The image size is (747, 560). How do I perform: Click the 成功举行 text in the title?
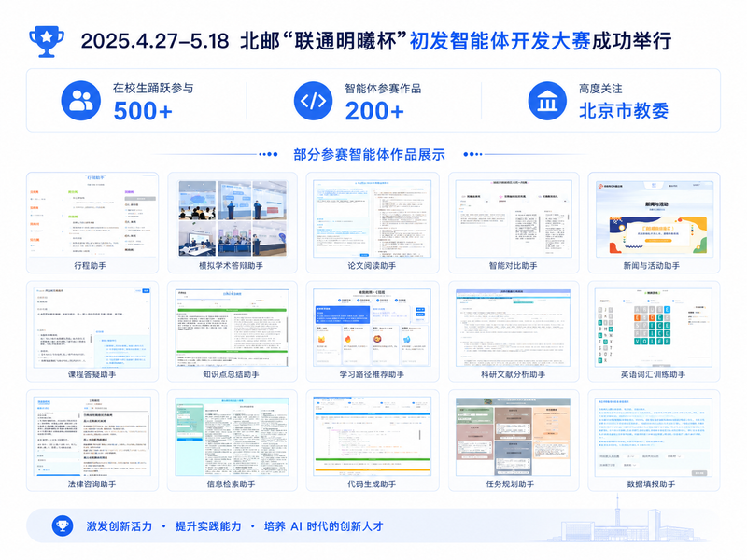[x=632, y=41]
